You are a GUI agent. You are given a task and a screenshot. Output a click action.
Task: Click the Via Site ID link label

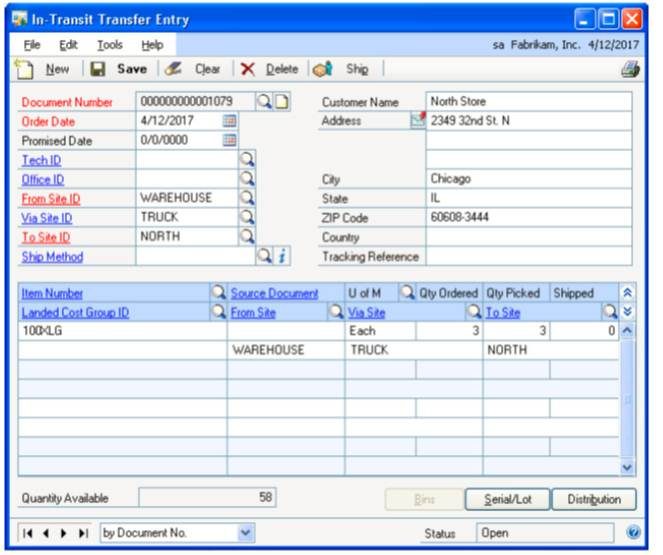47,218
